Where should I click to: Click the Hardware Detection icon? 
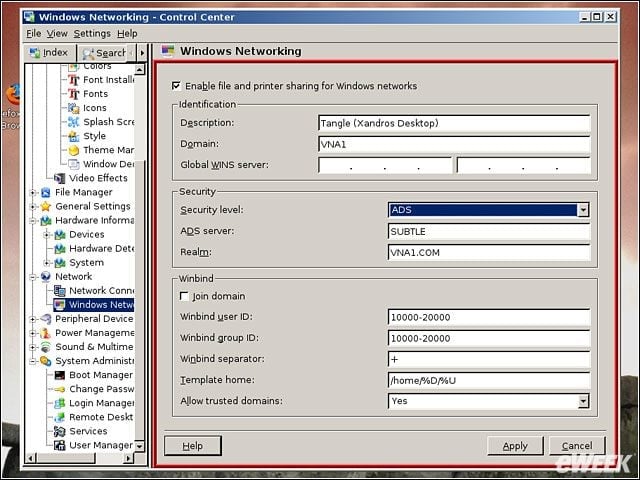(60, 249)
